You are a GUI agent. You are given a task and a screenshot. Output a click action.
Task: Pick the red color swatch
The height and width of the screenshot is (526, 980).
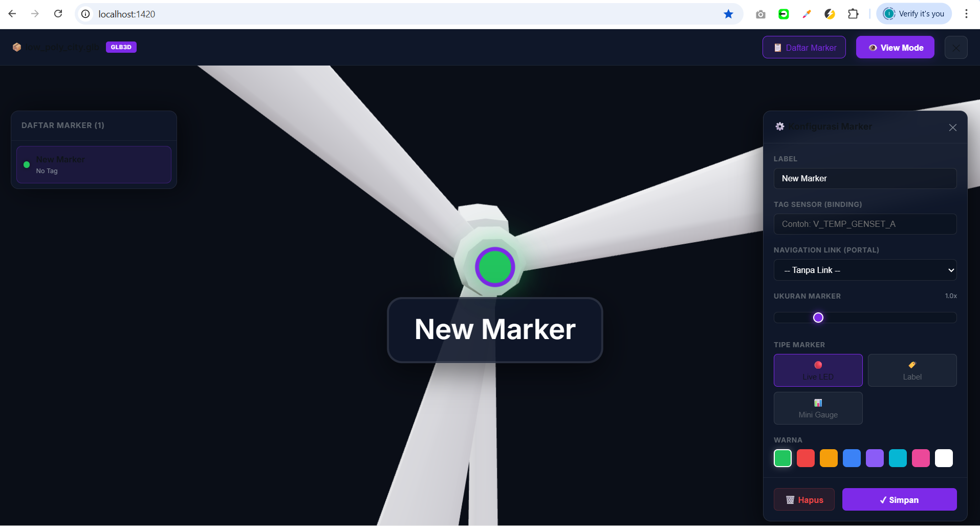pyautogui.click(x=805, y=458)
